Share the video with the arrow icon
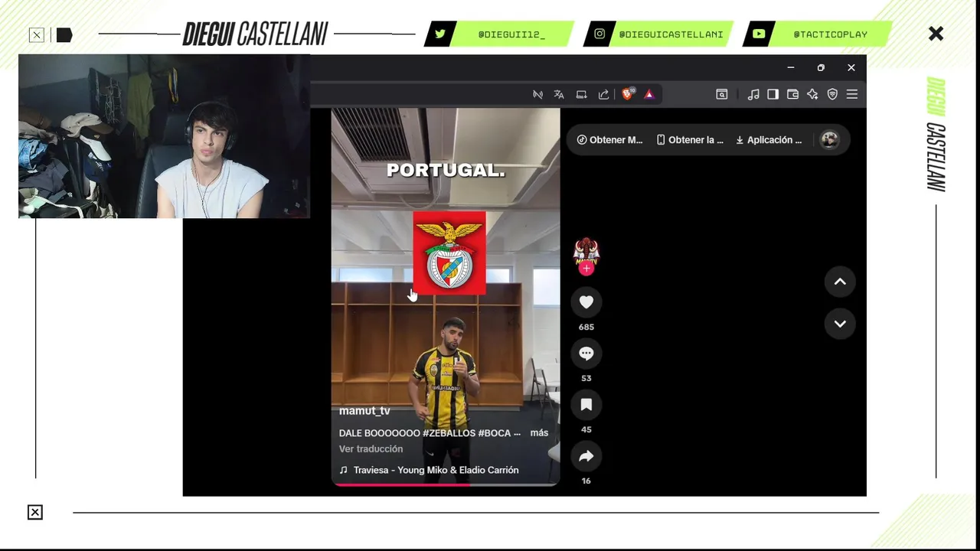The height and width of the screenshot is (551, 980). click(586, 456)
